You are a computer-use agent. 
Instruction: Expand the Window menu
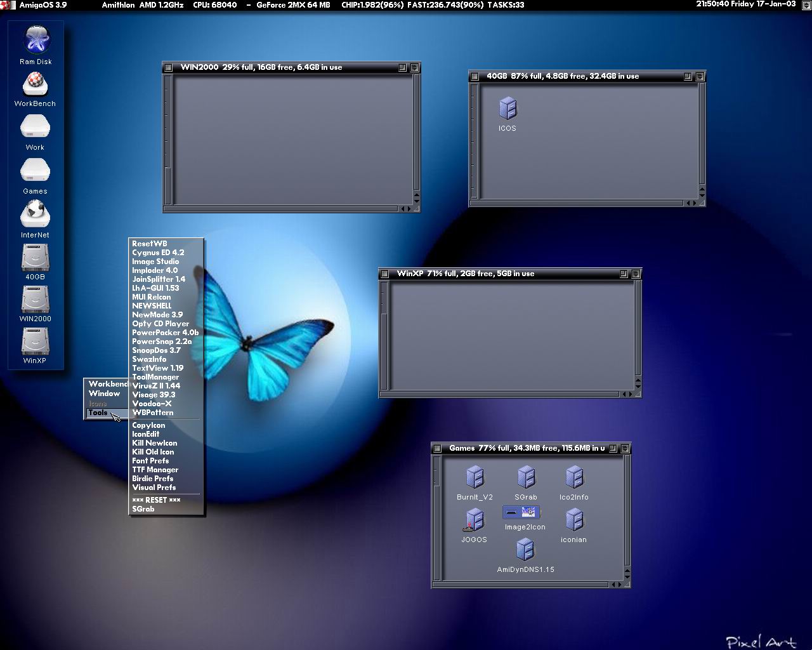104,394
